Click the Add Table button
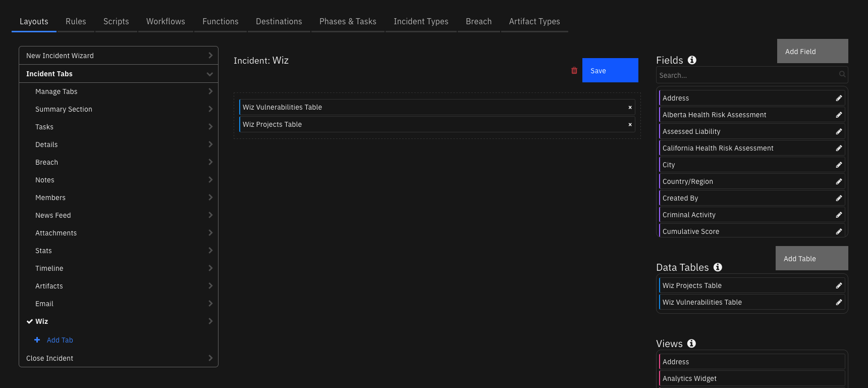This screenshot has height=388, width=868. 811,258
